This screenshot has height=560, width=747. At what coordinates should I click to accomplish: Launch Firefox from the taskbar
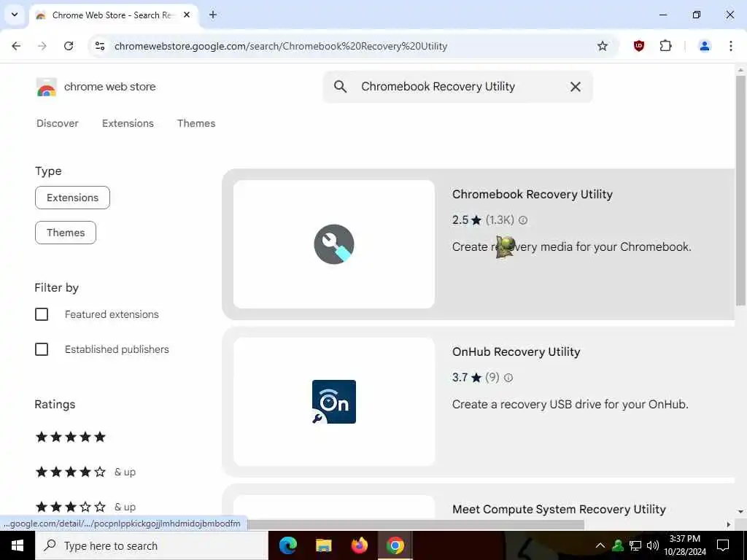[359, 545]
